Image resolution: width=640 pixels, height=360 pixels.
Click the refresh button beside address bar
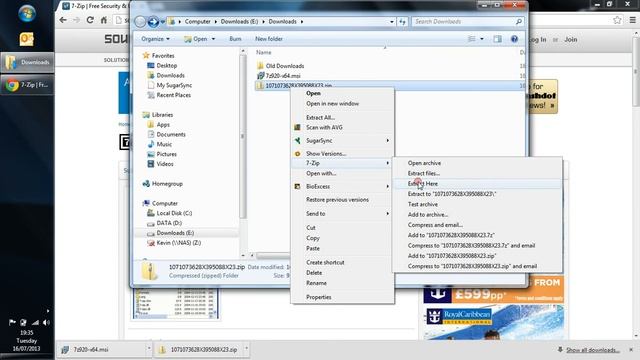pyautogui.click(x=402, y=22)
